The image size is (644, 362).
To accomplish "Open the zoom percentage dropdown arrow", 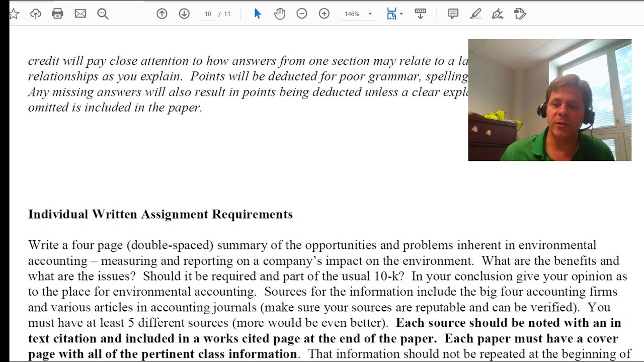I will (x=370, y=14).
